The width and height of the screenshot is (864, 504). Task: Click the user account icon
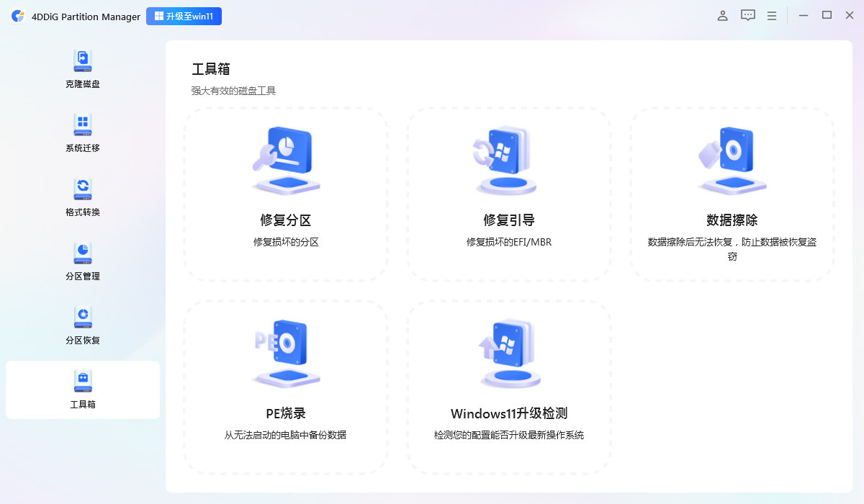click(x=722, y=15)
